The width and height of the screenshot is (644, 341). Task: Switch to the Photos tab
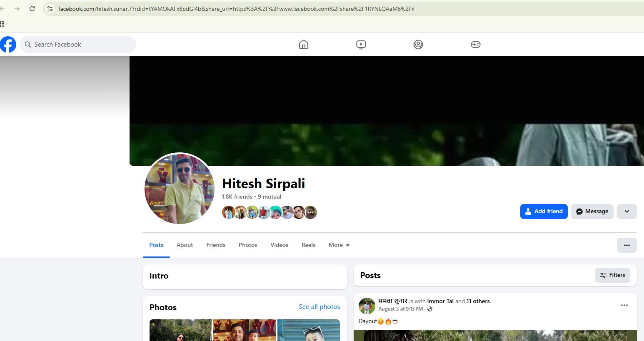pyautogui.click(x=248, y=245)
